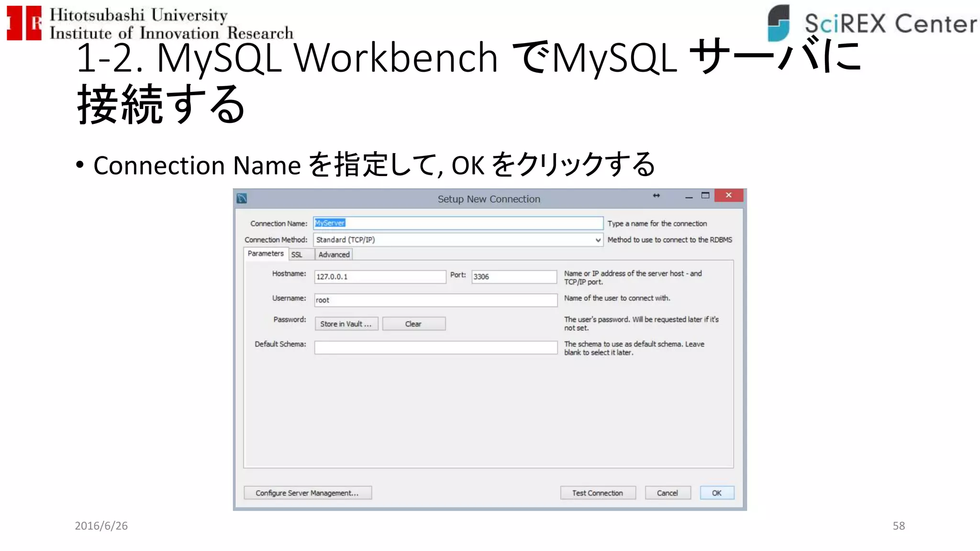This screenshot has width=980, height=551.
Task: Click the empty Default Schema field
Action: click(435, 348)
